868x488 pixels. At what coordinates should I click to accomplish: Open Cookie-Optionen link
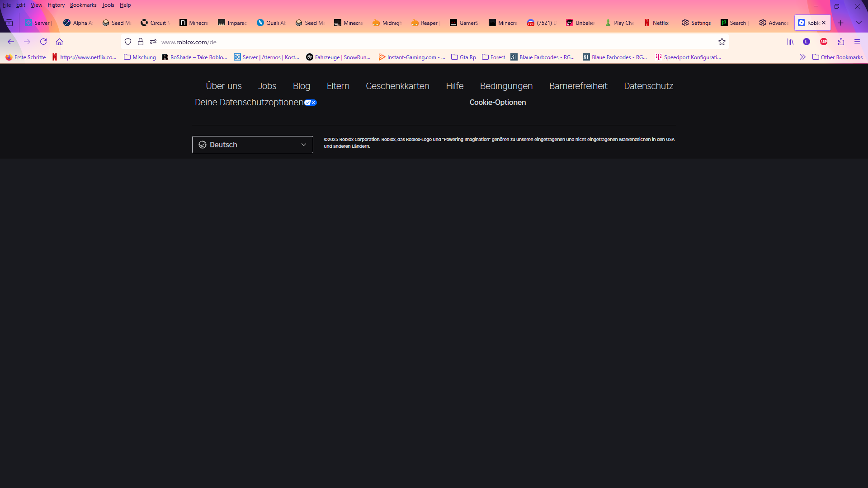coord(498,102)
